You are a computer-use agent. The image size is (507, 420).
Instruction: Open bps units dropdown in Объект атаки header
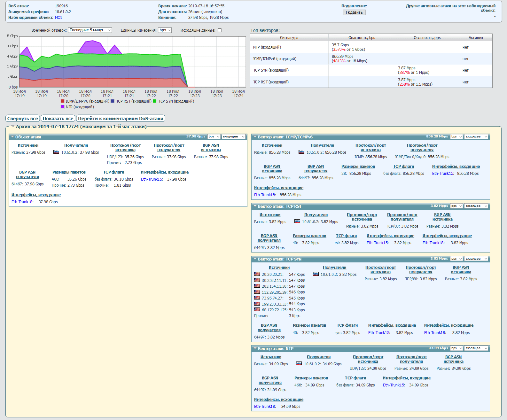pyautogui.click(x=214, y=136)
